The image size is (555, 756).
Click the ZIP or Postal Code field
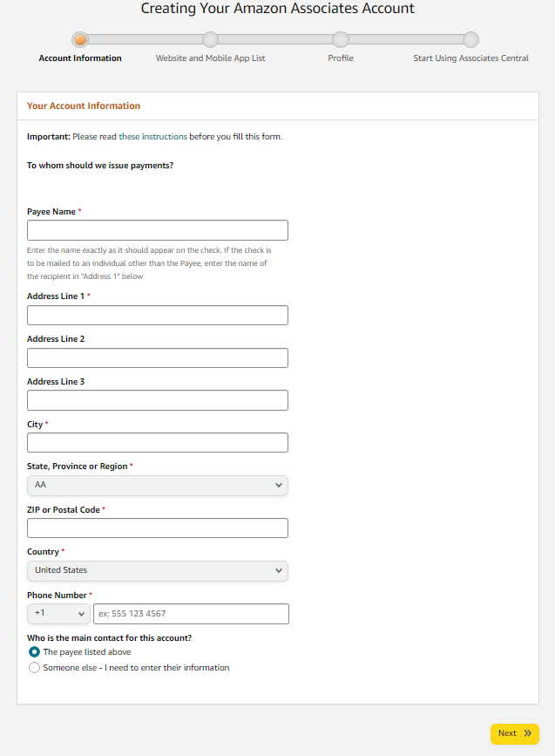point(157,528)
